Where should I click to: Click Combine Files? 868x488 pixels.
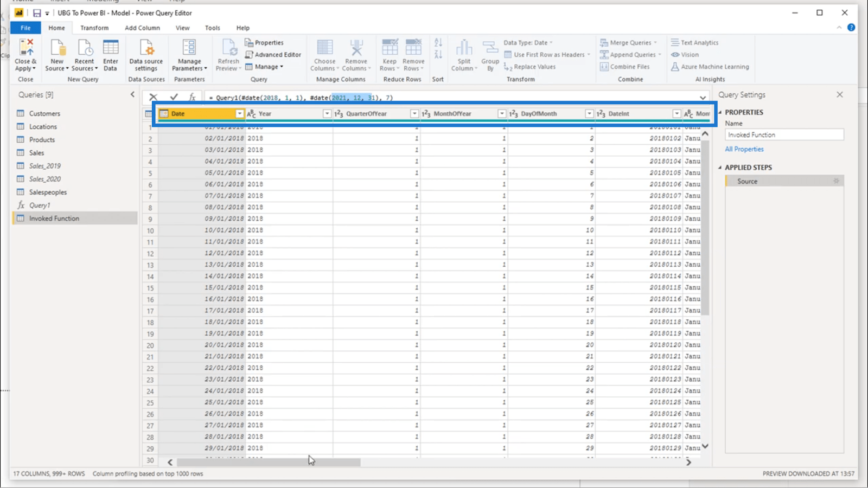pyautogui.click(x=624, y=67)
